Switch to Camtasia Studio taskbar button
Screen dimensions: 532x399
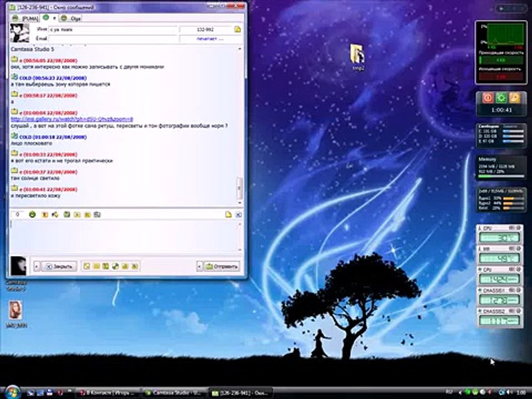pos(175,393)
